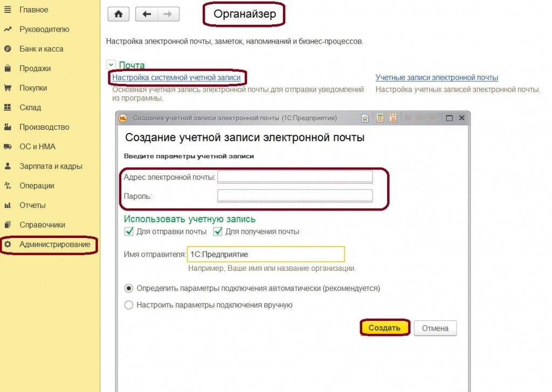Select Настроить параметры подключения вручную option
The image size is (552, 392).
[129, 305]
